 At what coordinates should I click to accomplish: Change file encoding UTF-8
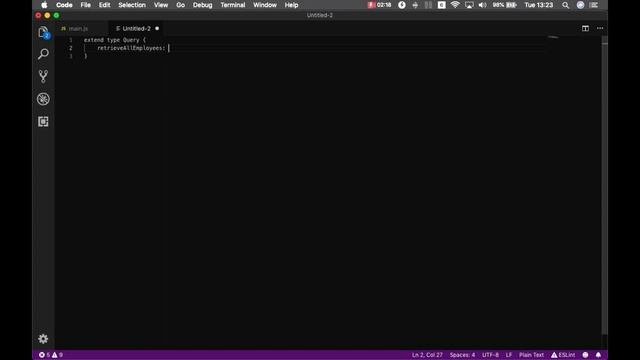coord(491,355)
